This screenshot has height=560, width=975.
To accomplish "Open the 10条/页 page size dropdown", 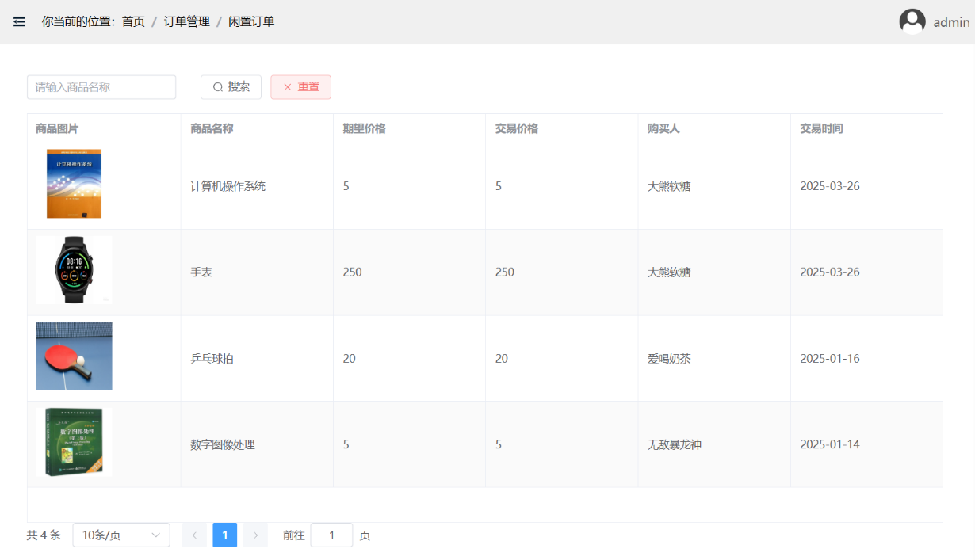I will point(121,535).
